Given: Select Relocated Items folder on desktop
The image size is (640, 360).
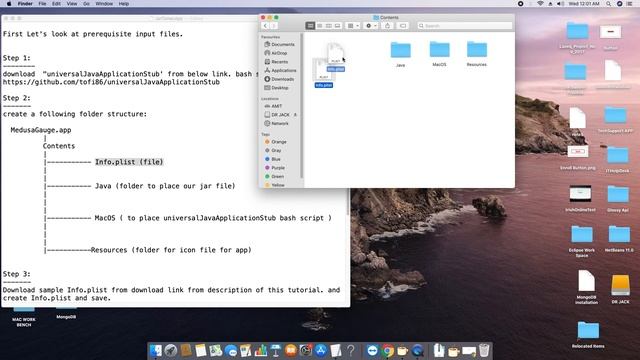Looking at the screenshot, I should pos(588,335).
